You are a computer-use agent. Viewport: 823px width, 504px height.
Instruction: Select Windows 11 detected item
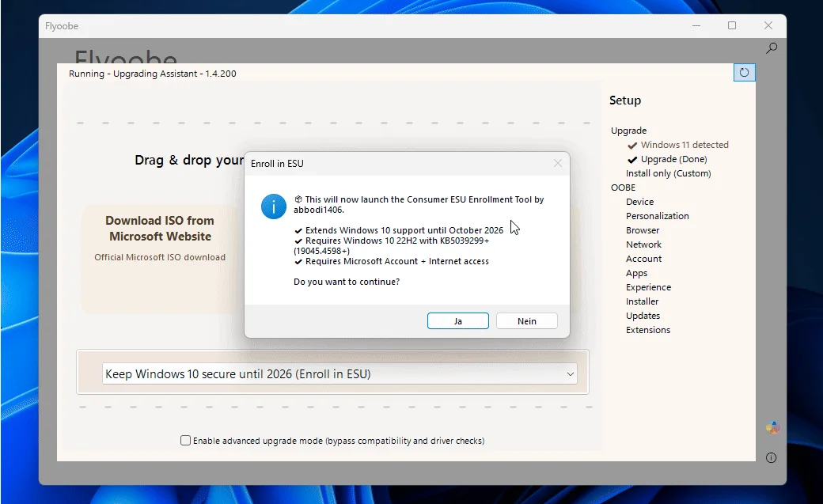tap(685, 144)
